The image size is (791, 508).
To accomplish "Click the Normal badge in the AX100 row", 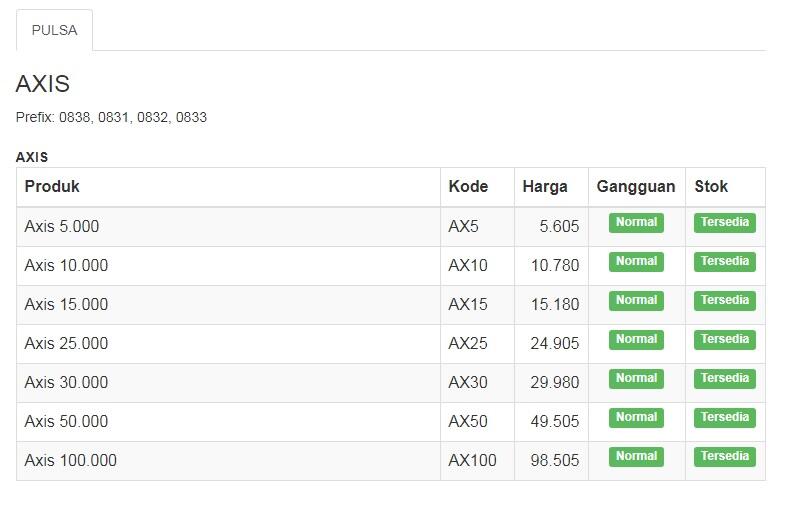I will [636, 457].
